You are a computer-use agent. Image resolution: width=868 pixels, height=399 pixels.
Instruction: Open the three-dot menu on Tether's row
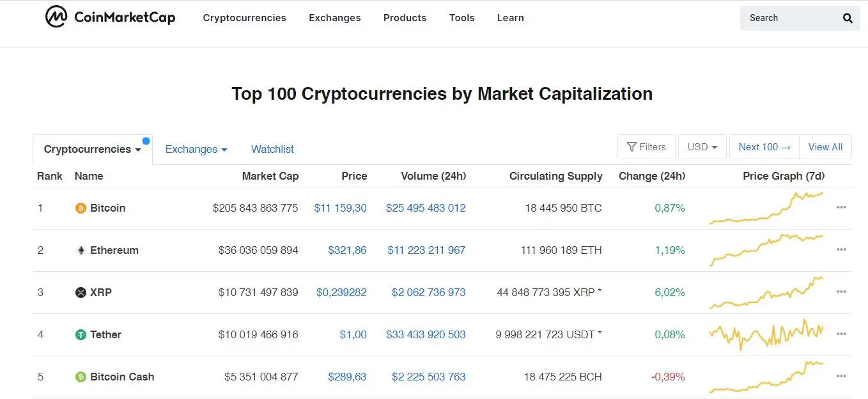841,334
